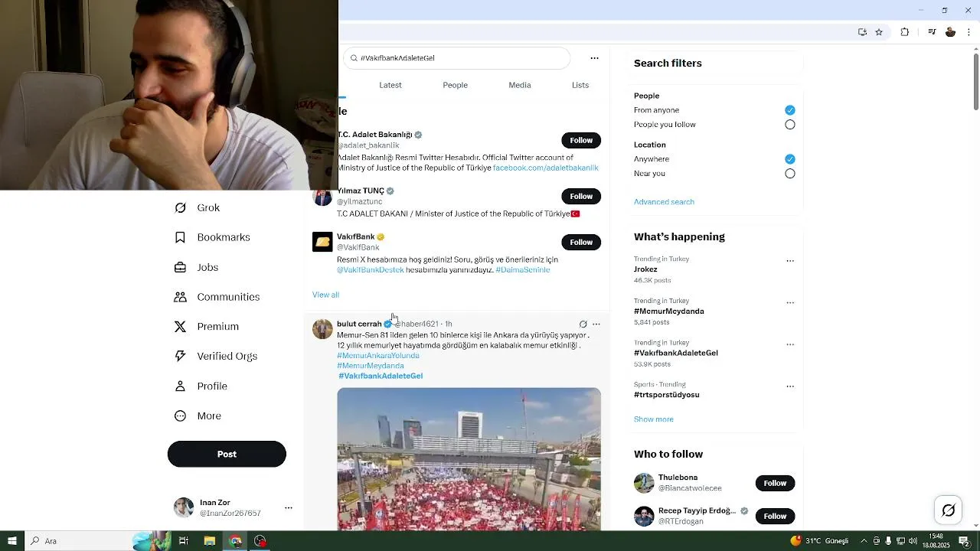The image size is (980, 551).
Task: Switch to the Latest tab
Action: tap(390, 85)
